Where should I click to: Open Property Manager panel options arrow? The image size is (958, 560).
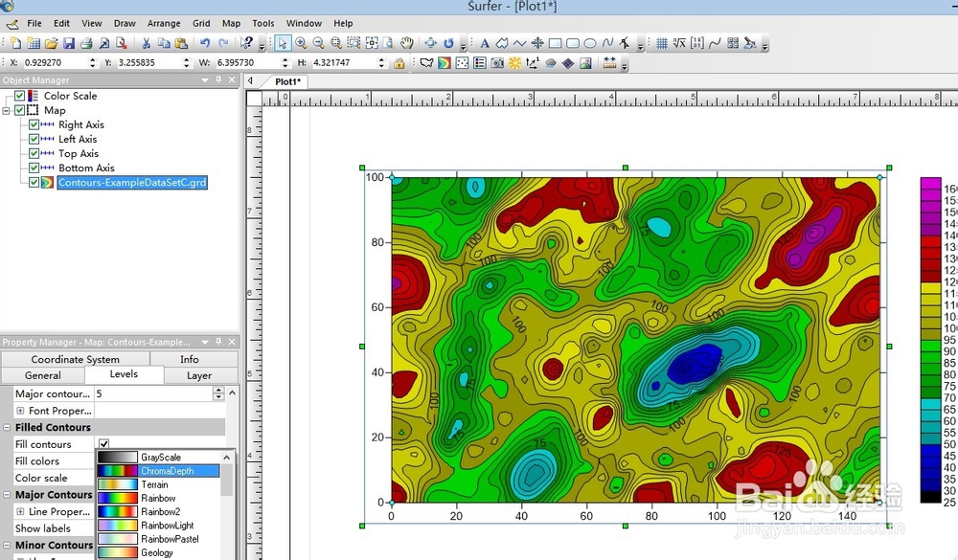(x=205, y=342)
